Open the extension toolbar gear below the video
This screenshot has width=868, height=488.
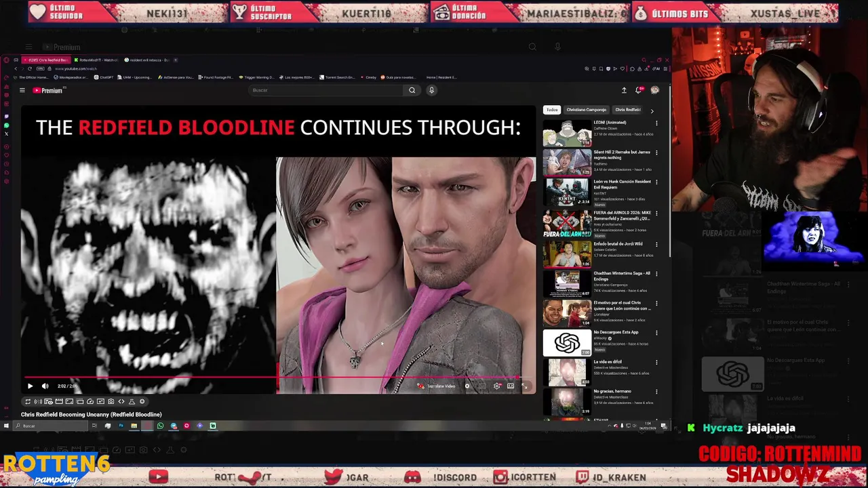click(x=142, y=401)
